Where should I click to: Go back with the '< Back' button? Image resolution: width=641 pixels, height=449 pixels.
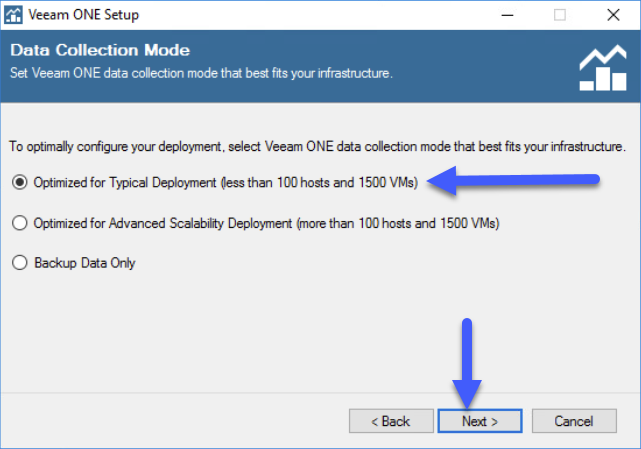tap(391, 421)
